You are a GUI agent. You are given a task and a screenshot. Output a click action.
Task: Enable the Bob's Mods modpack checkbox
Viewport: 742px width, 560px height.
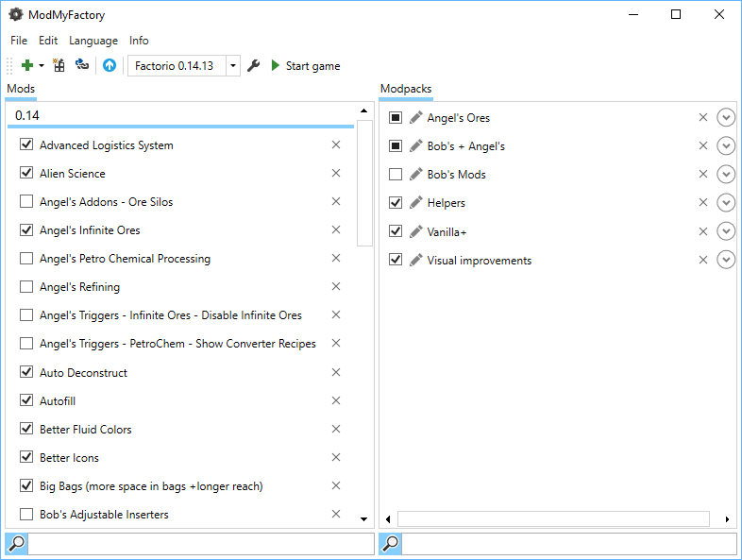(396, 174)
